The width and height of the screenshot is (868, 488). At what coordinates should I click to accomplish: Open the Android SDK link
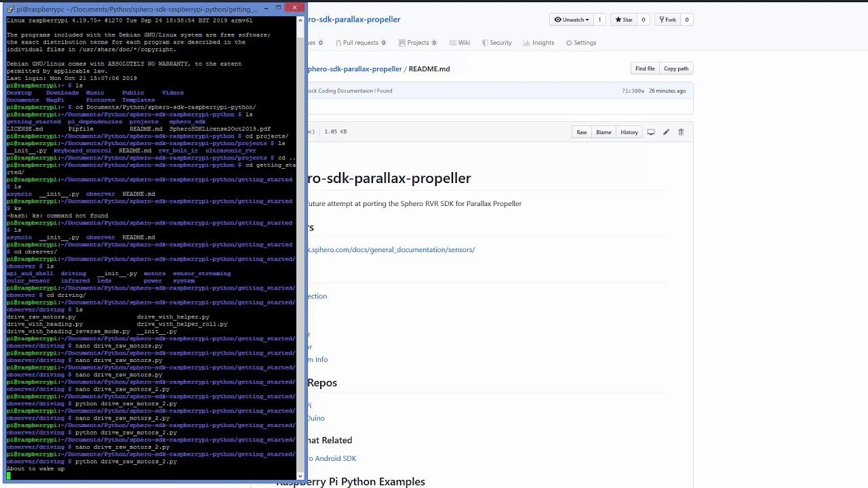coord(332,458)
